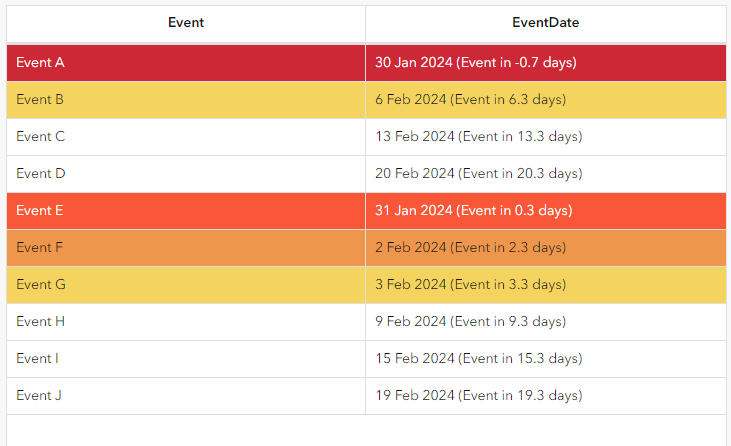Image resolution: width=731 pixels, height=446 pixels.
Task: Click the 19 Feb 2024 date cell
Action: pos(478,396)
